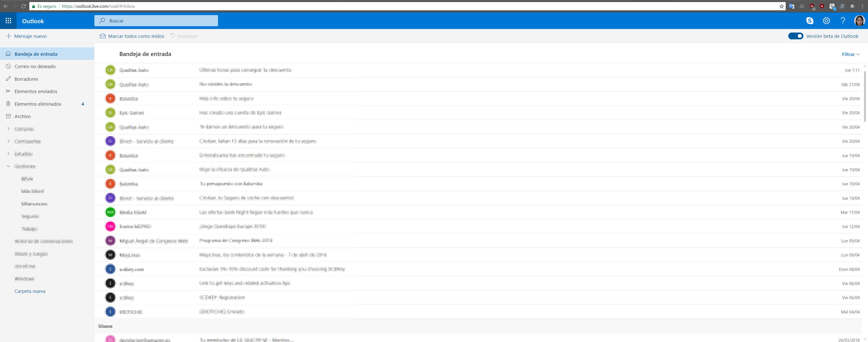Click the browser forward arrow
Image resolution: width=868 pixels, height=342 pixels.
14,6
